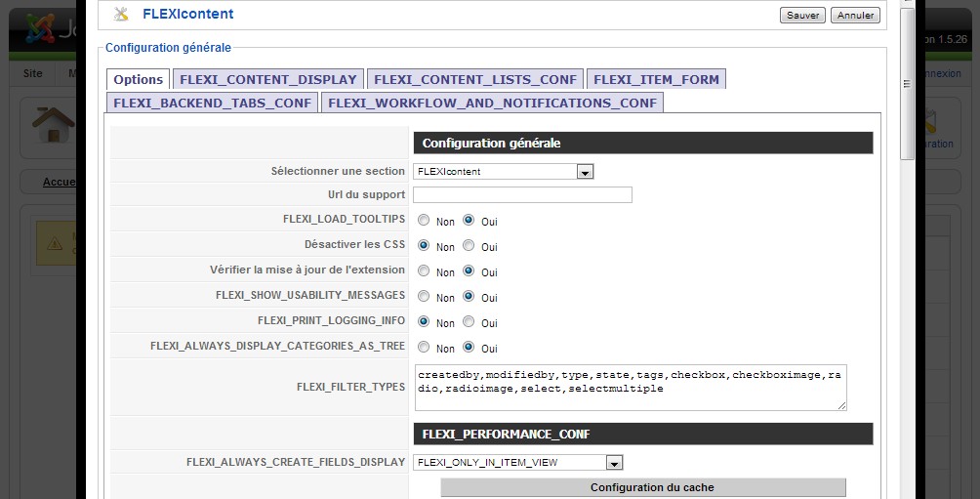Click Sauver button to save configuration

pos(802,15)
